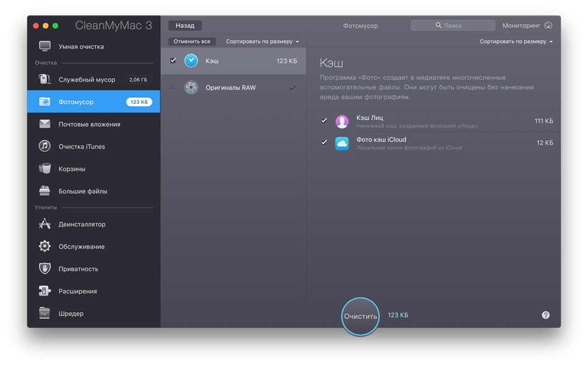Click the round Очистить button
The height and width of the screenshot is (366, 588).
point(360,316)
